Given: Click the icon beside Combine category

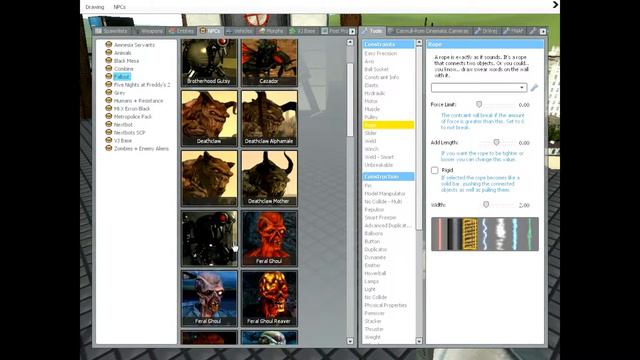Looking at the screenshot, I should pos(109,68).
